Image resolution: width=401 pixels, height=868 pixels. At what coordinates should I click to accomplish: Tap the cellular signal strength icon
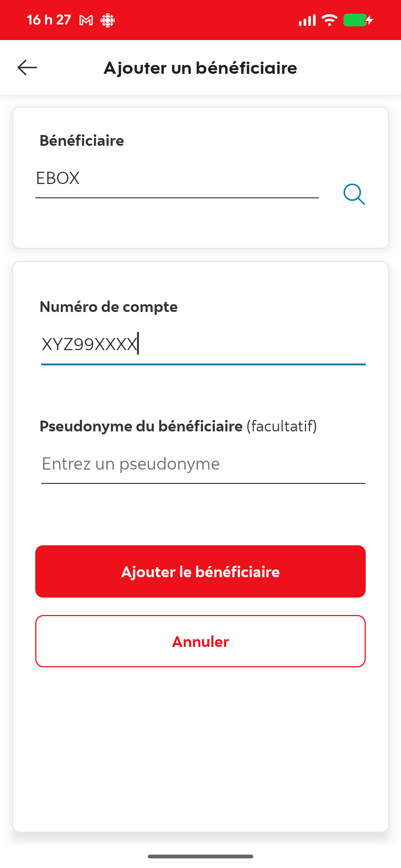click(x=307, y=20)
